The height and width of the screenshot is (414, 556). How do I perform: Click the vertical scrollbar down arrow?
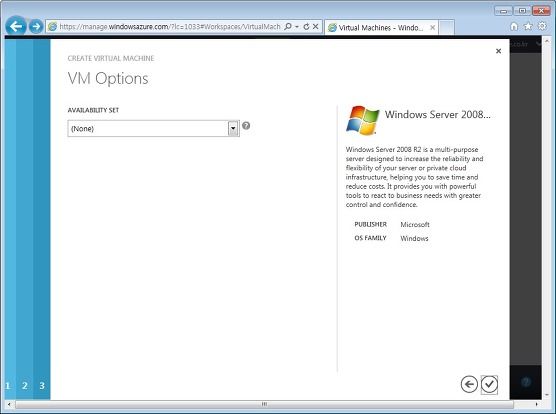[x=546, y=395]
